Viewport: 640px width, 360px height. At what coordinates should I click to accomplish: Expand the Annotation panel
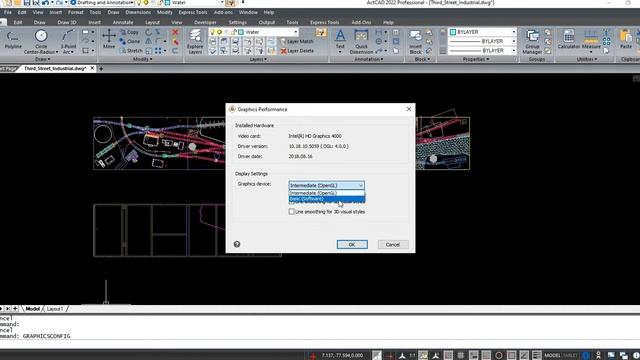tap(369, 59)
